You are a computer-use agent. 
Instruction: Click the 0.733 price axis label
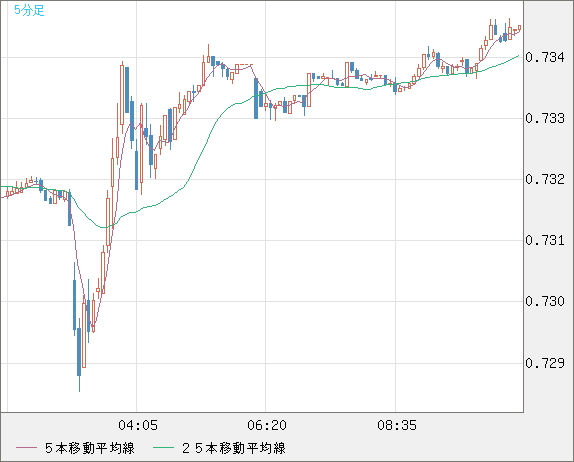tap(545, 118)
